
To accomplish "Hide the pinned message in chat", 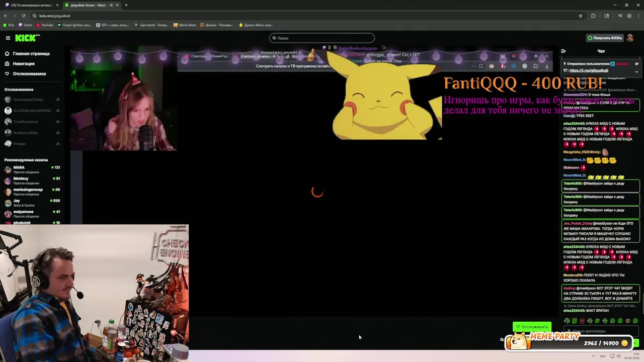I will (636, 64).
